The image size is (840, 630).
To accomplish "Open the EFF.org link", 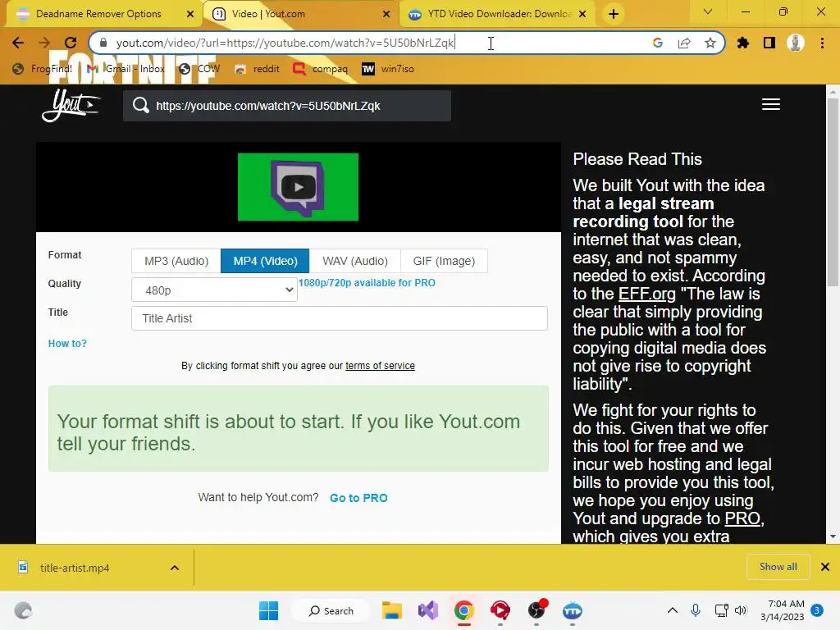I will click(x=646, y=294).
